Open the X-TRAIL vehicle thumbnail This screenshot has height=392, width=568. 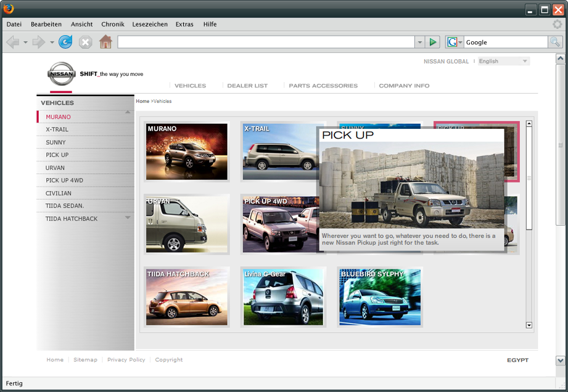click(x=279, y=152)
